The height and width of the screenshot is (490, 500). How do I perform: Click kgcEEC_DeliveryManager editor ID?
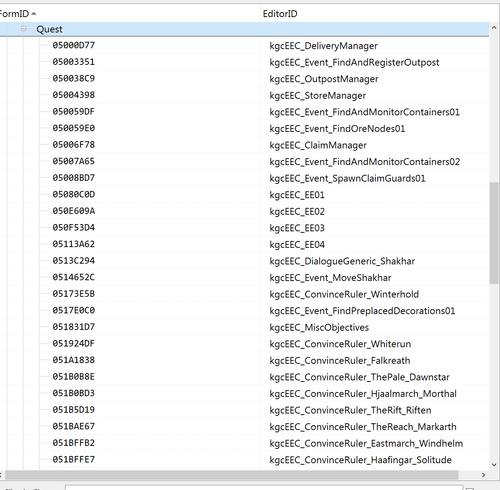(323, 46)
